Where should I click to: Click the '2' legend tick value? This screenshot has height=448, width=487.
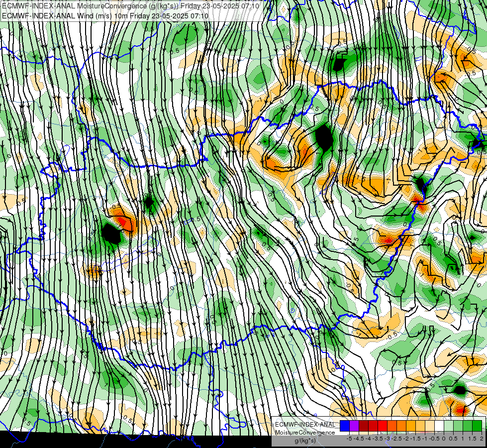click(482, 439)
